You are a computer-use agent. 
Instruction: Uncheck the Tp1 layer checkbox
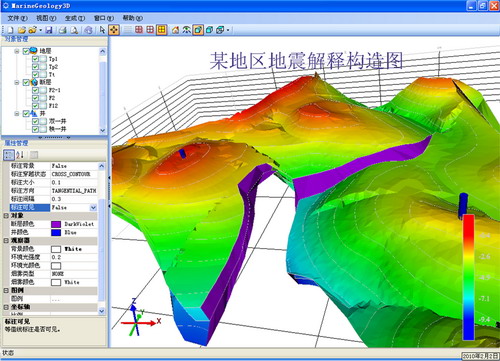tap(35, 59)
